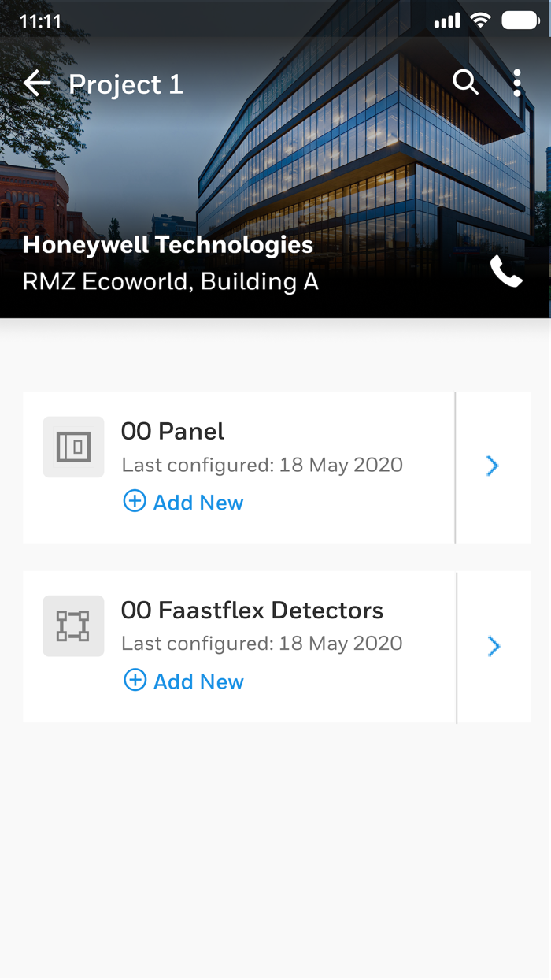Select the Panel device icon
Viewport: 551px width, 980px height.
click(73, 447)
